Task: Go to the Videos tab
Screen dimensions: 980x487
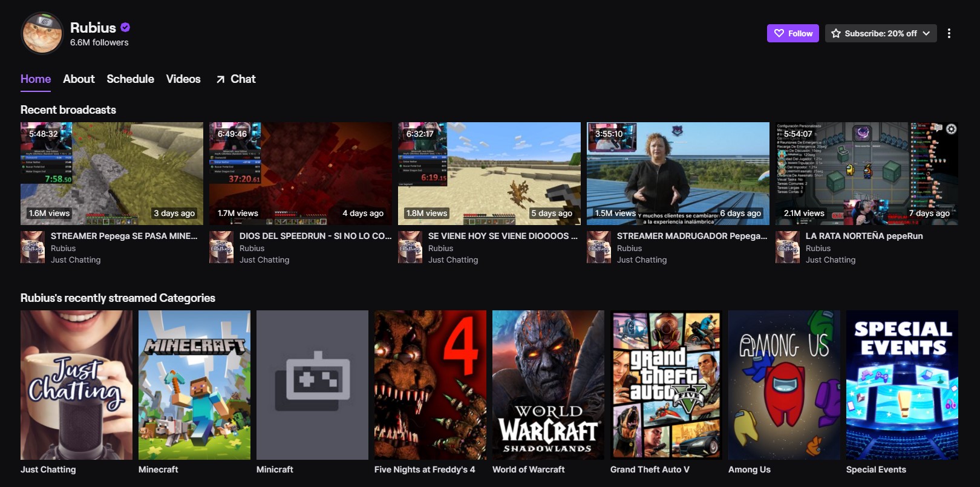Action: [x=183, y=79]
